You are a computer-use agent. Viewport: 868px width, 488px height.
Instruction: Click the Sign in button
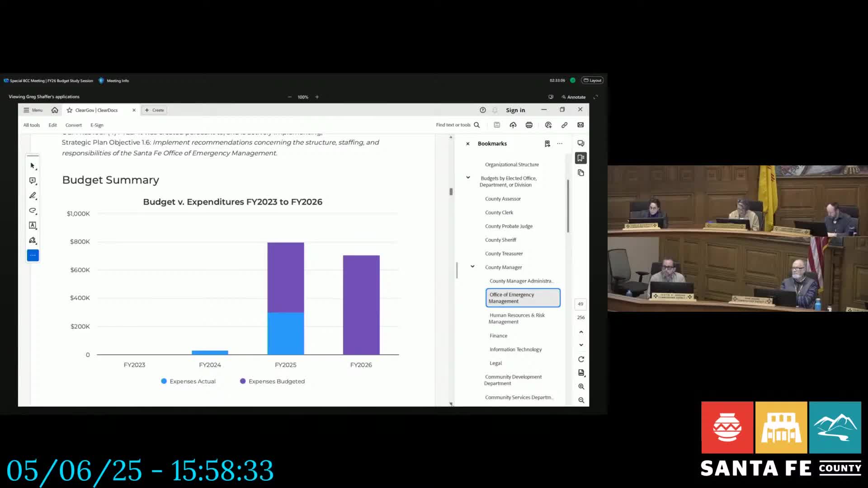click(x=515, y=110)
